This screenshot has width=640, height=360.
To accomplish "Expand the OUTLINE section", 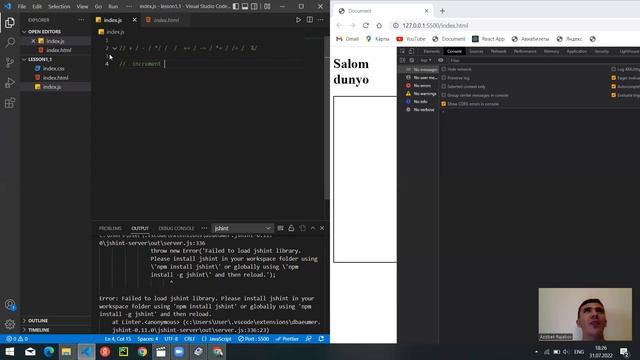I will point(56,320).
